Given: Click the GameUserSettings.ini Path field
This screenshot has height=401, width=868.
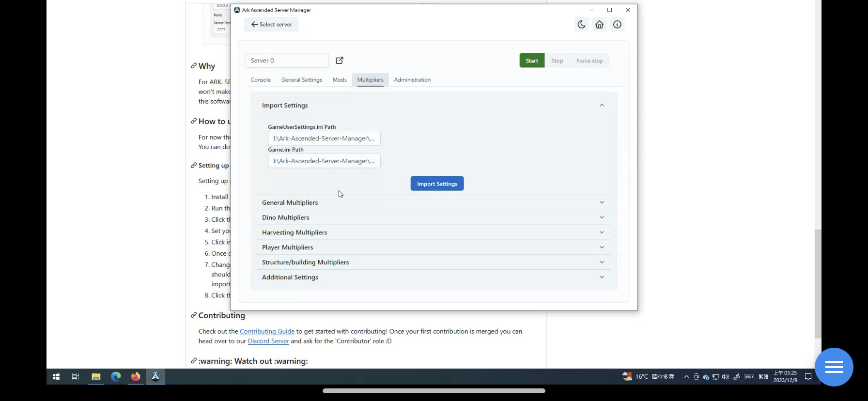Looking at the screenshot, I should (x=324, y=139).
